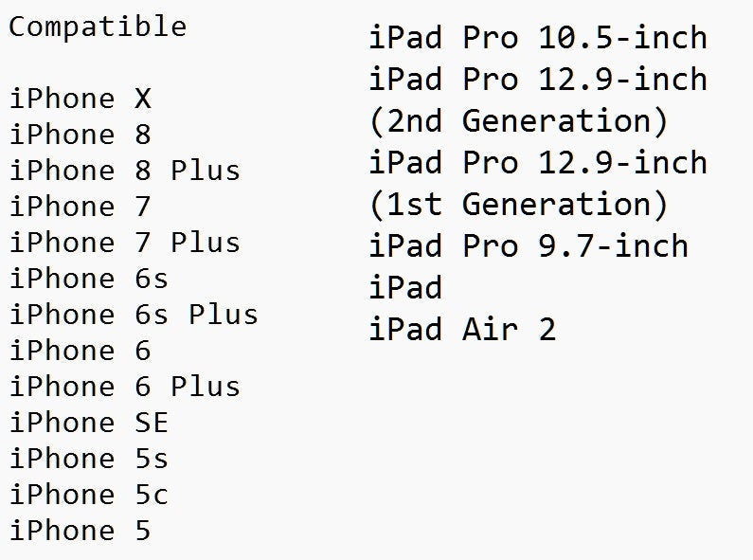Select the iPhone 6s Plus line
The height and width of the screenshot is (560, 753).
point(134,315)
